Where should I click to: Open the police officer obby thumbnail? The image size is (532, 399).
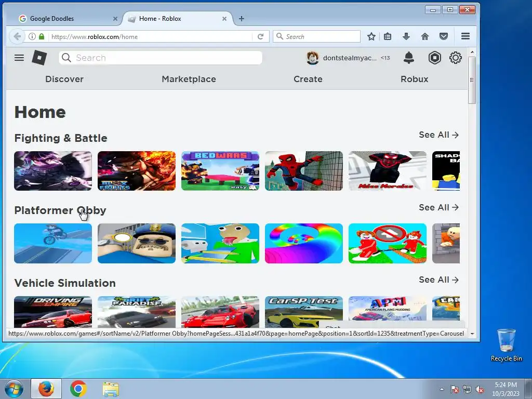(x=137, y=243)
